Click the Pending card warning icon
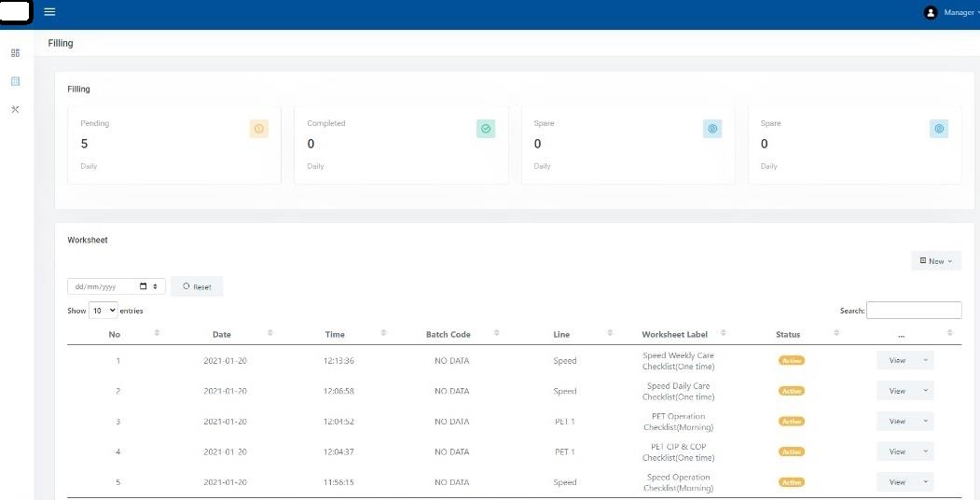980x500 pixels. [x=258, y=129]
